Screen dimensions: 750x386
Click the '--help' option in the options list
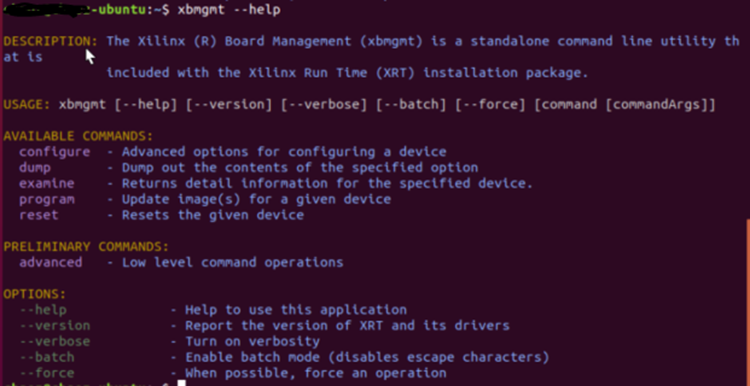43,310
